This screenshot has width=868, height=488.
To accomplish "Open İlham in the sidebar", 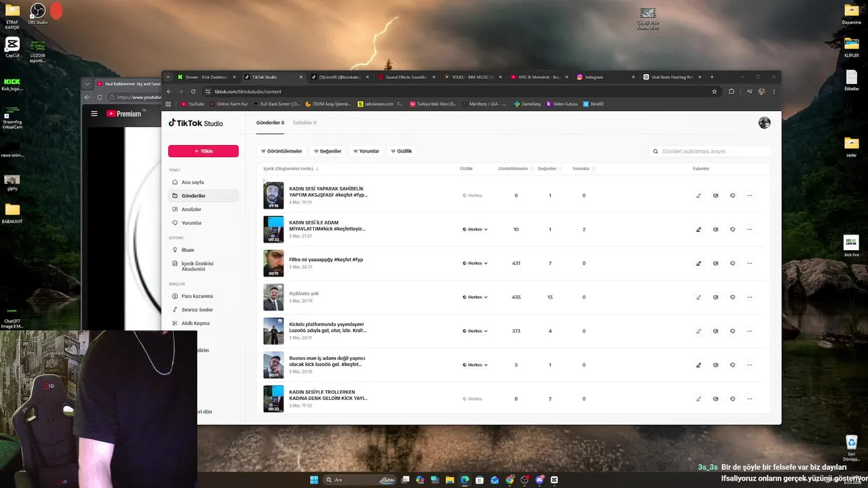I will pos(203,250).
